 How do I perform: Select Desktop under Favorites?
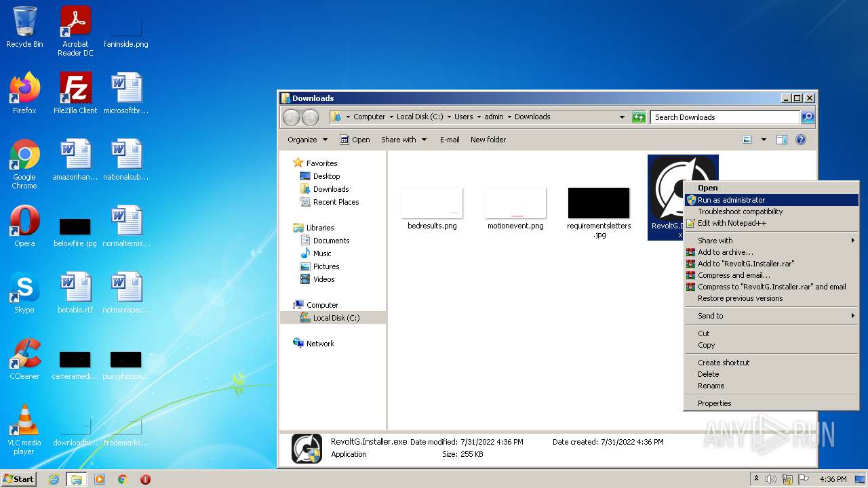click(320, 176)
